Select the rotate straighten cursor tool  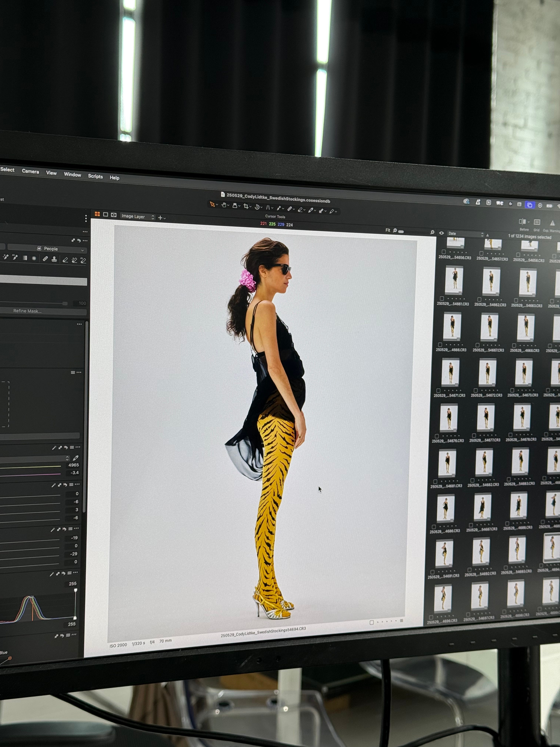pyautogui.click(x=257, y=207)
